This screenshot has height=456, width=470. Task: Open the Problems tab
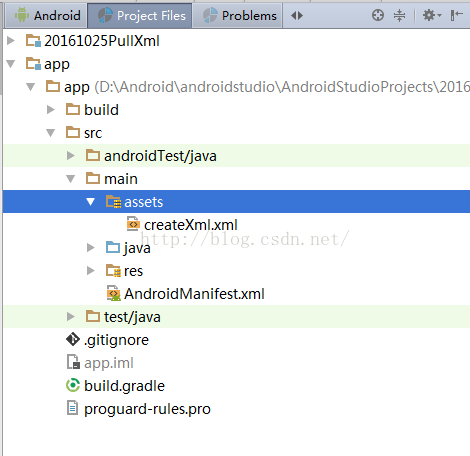(x=238, y=15)
